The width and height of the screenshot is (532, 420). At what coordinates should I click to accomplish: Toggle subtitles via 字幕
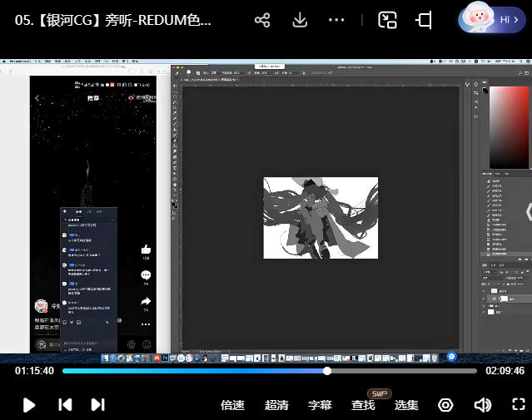320,405
